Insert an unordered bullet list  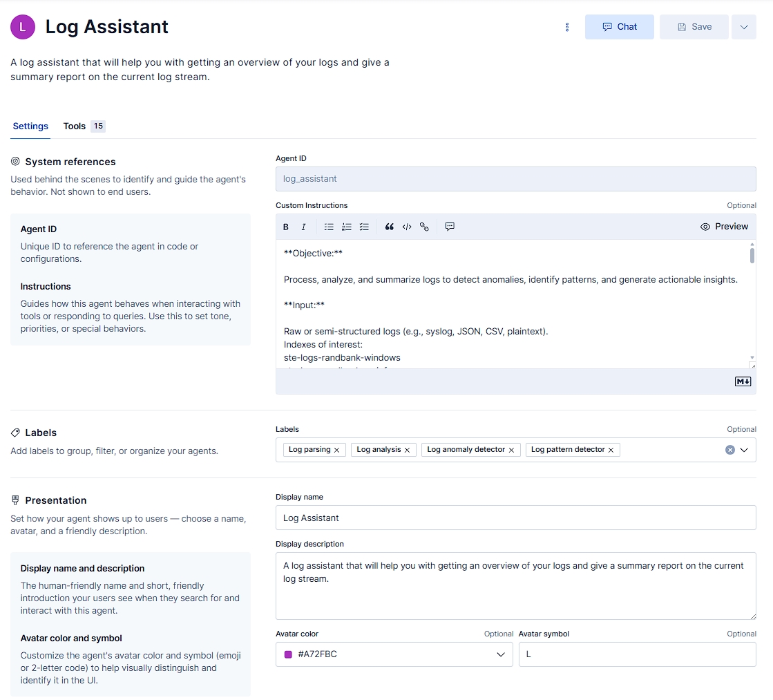[x=329, y=227]
